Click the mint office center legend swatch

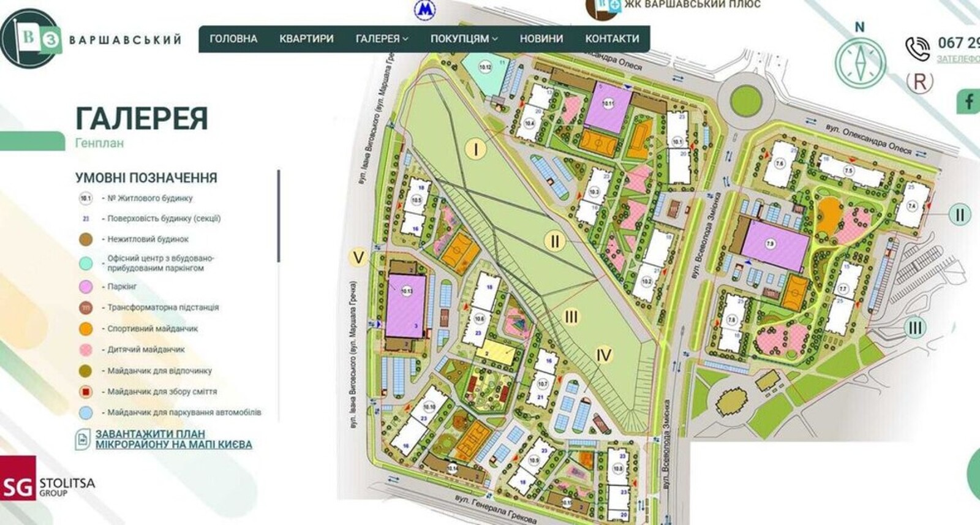86,263
